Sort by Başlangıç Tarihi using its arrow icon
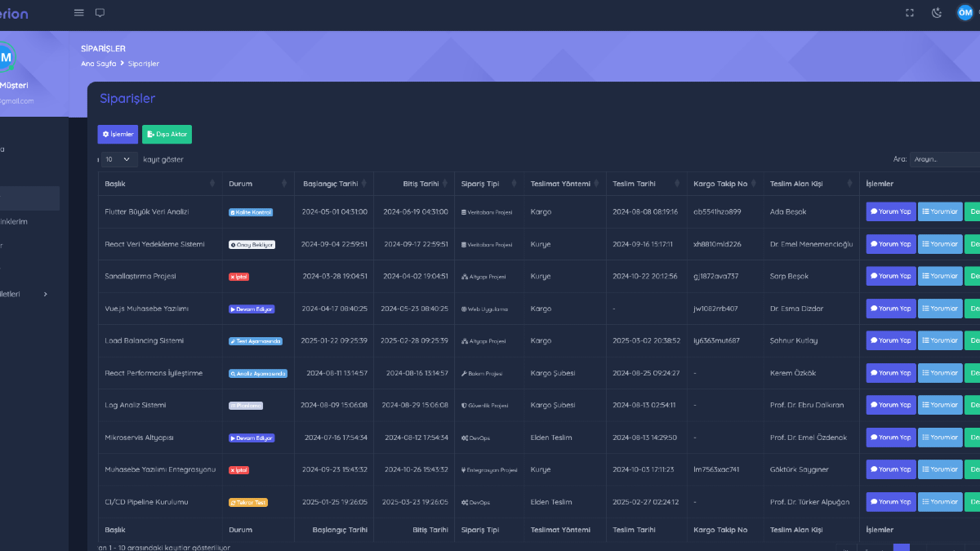 [364, 184]
